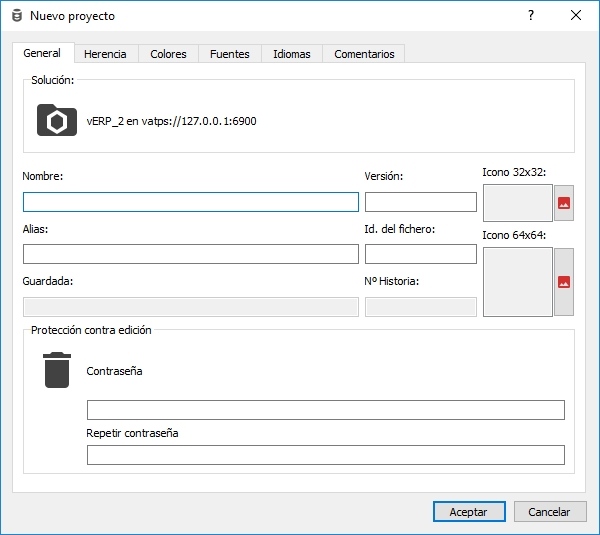Image resolution: width=600 pixels, height=535 pixels.
Task: Click into the Alias input field
Action: (190, 254)
